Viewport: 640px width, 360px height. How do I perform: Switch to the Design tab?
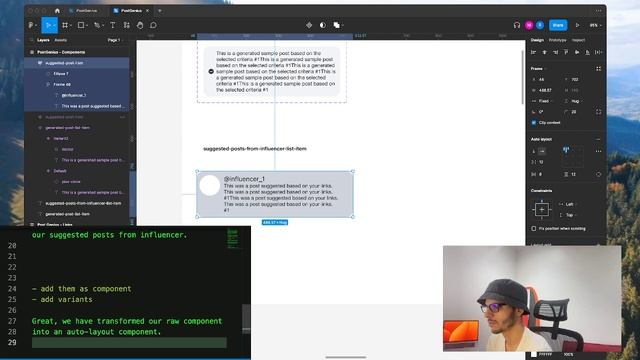[x=537, y=40]
